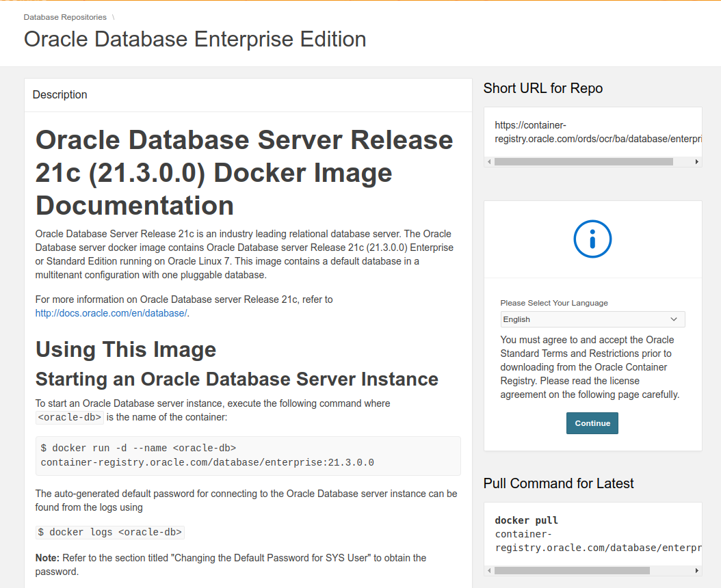Open the Database Repositories breadcrumb link
This screenshot has width=721, height=588.
65,17
